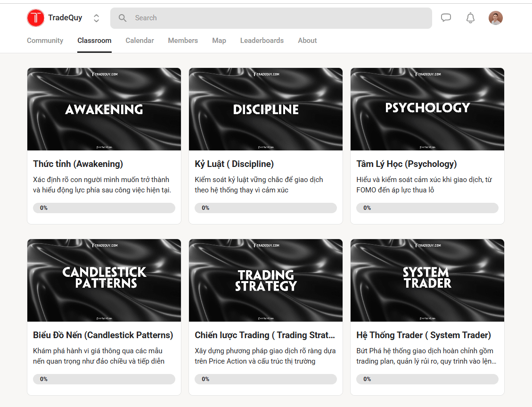This screenshot has width=532, height=407.
Task: Click the Thức tỉnh course progress bar
Action: [104, 208]
